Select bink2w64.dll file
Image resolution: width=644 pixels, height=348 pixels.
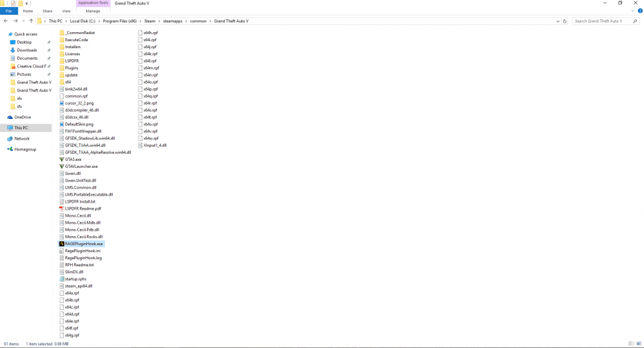coord(73,89)
